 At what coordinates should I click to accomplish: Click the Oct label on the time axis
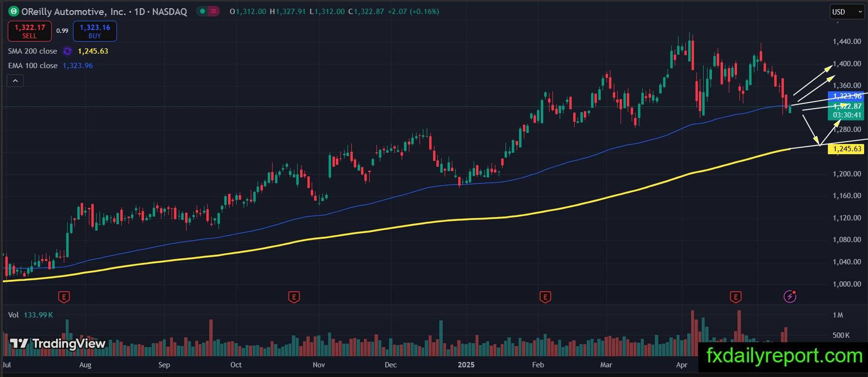pos(236,365)
